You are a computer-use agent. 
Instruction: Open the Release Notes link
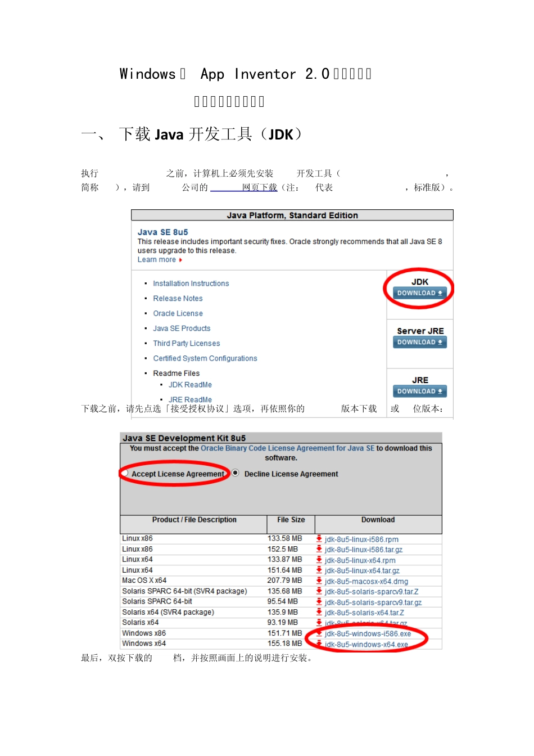point(178,299)
